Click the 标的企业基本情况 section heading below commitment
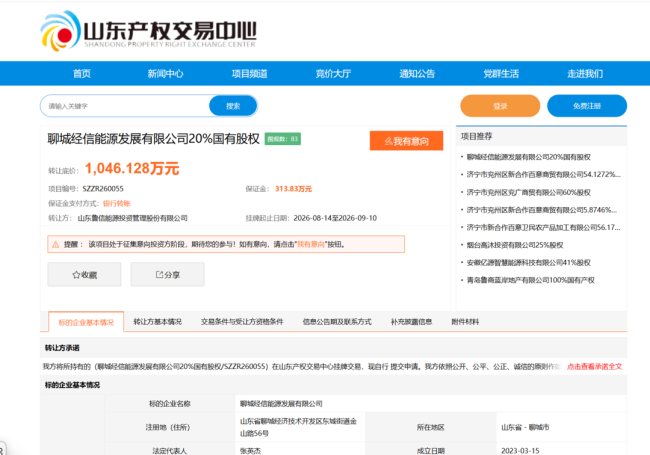 point(72,385)
